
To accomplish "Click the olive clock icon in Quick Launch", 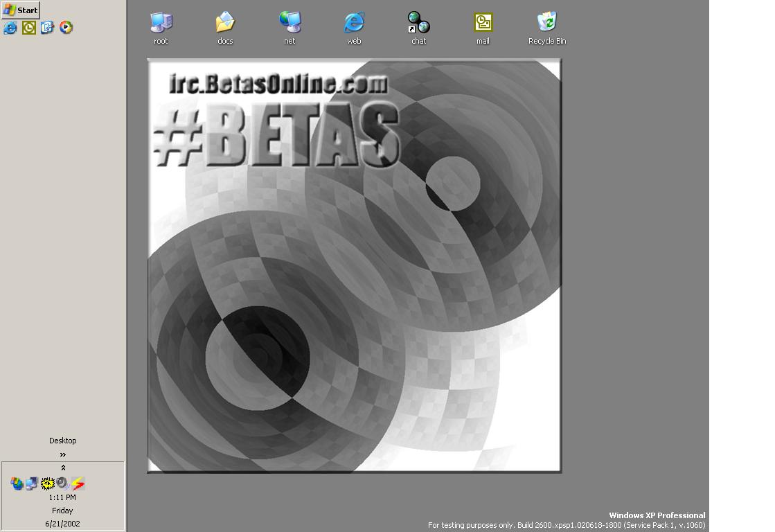I will (x=29, y=28).
